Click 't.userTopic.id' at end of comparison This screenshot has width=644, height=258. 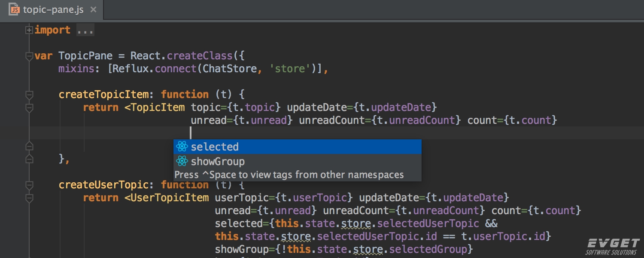[x=503, y=236]
